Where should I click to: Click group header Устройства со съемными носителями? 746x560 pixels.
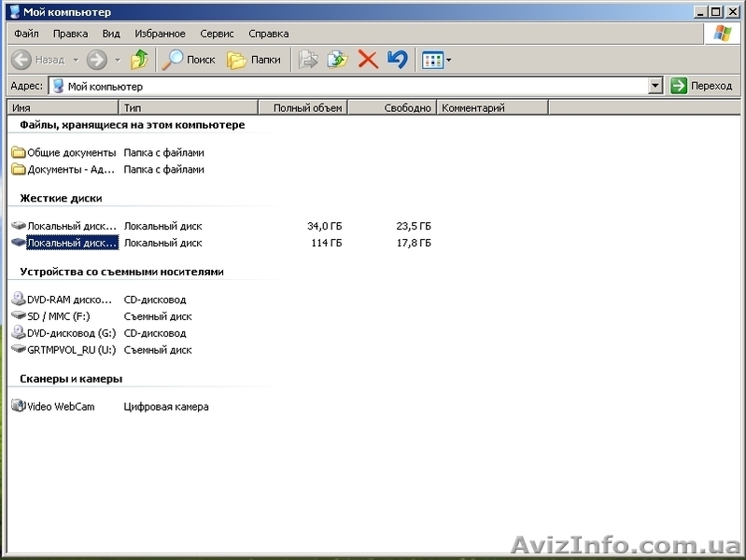(x=121, y=272)
